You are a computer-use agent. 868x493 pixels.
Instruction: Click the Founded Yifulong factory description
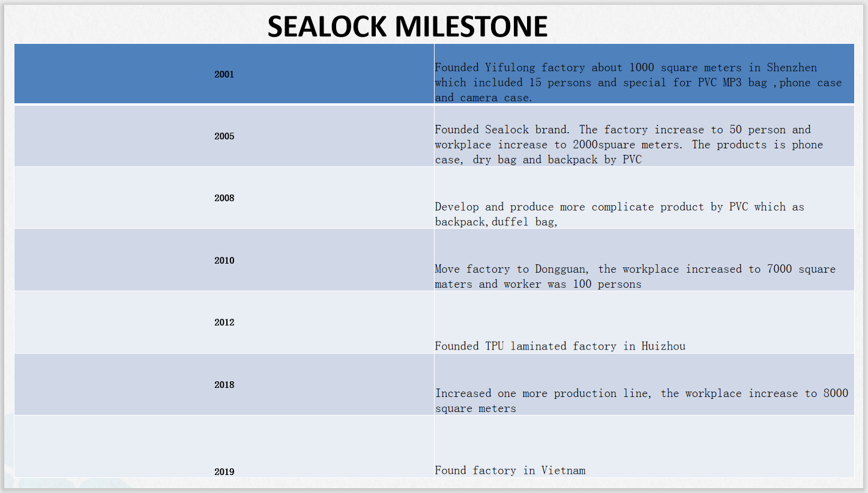(x=638, y=82)
